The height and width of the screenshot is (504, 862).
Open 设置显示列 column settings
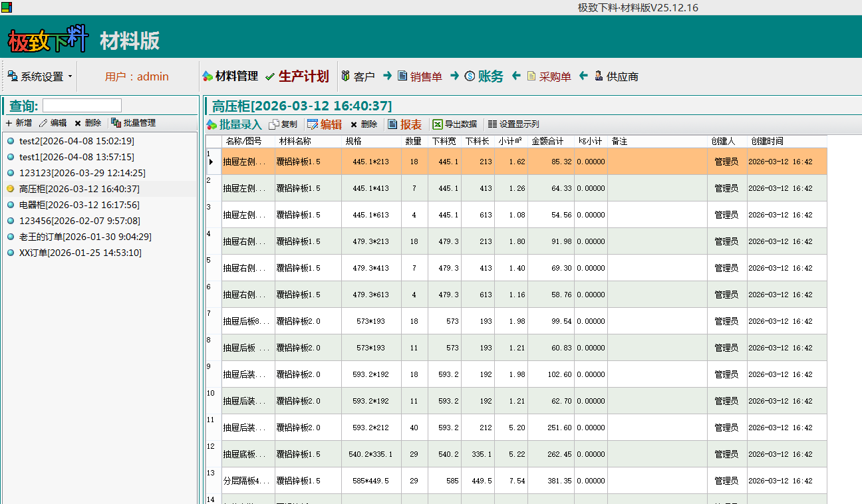pos(492,124)
